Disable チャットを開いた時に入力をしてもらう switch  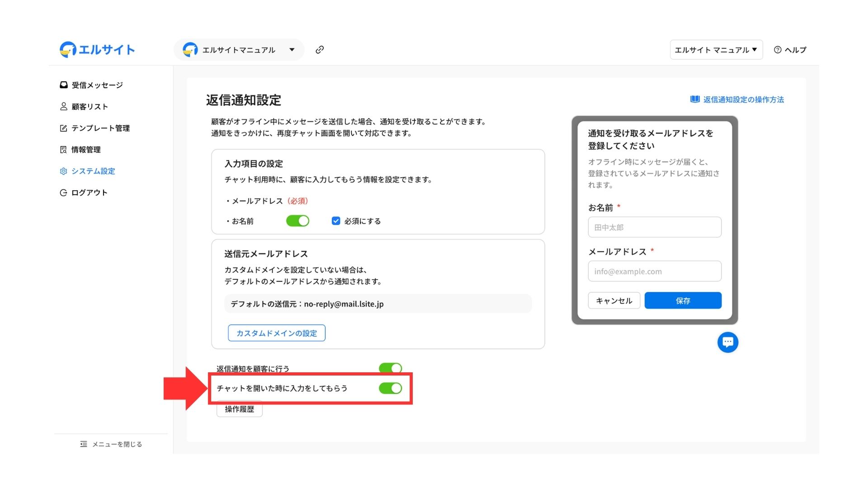tap(390, 388)
